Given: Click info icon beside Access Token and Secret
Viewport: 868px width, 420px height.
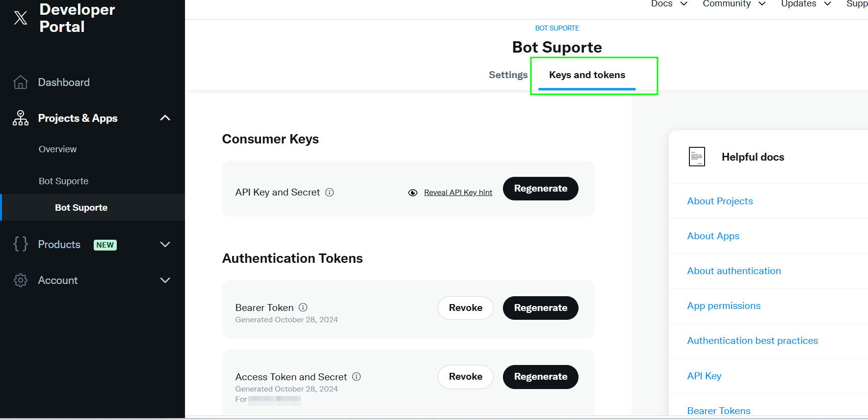Looking at the screenshot, I should point(357,377).
